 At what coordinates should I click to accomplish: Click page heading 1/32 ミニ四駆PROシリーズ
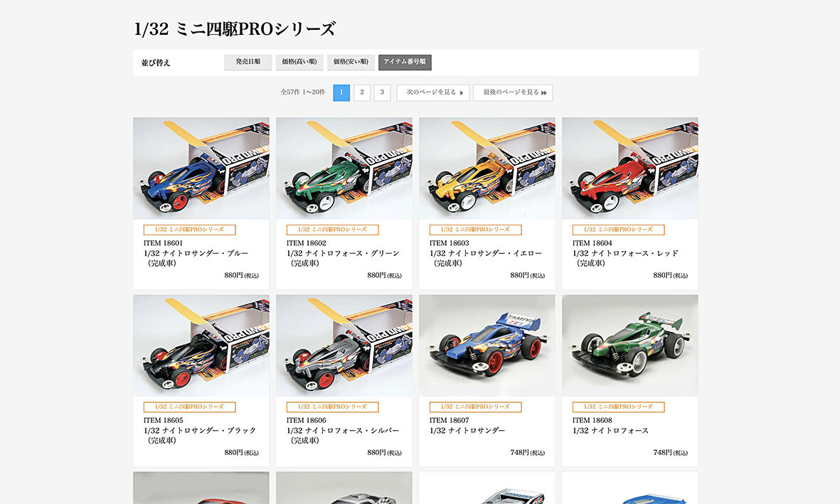(x=235, y=29)
